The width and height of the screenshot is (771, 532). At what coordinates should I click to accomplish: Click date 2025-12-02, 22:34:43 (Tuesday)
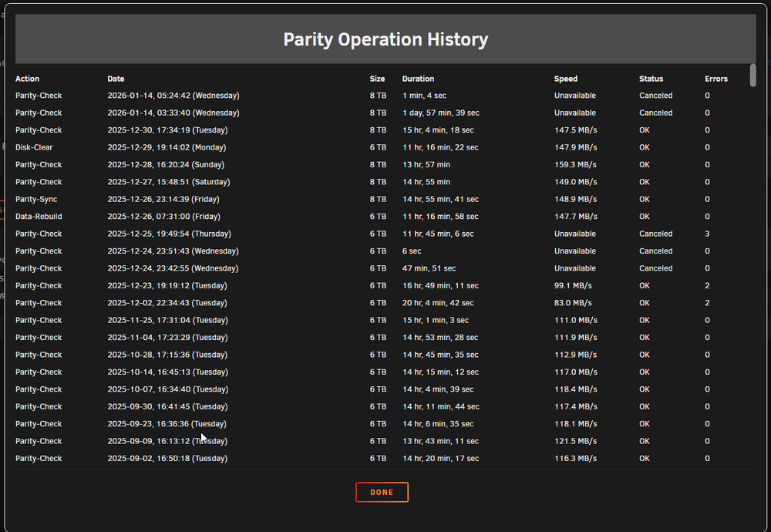(x=167, y=303)
